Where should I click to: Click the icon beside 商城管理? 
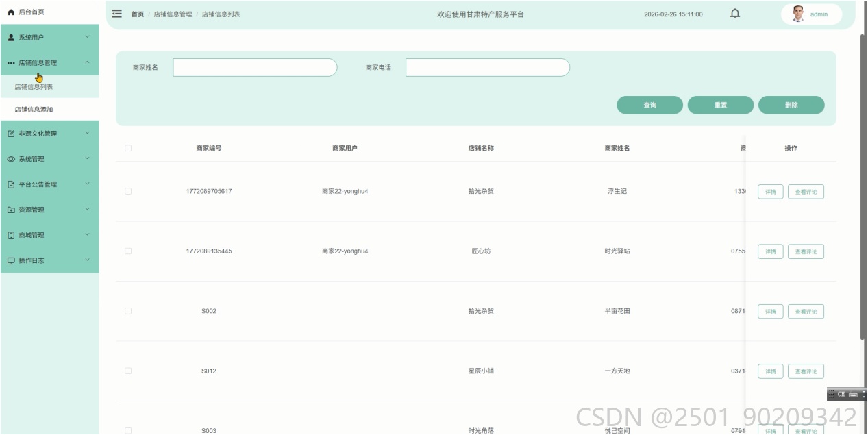click(11, 235)
